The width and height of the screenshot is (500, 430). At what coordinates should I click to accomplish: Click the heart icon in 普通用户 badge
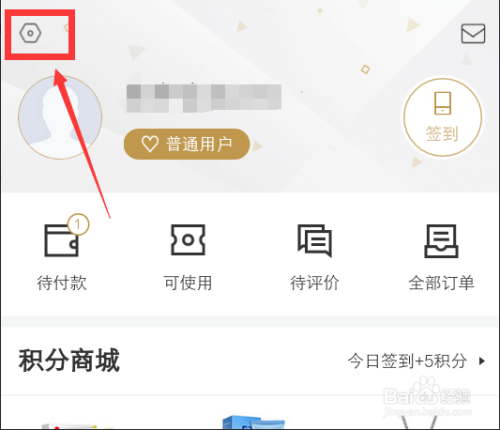(x=150, y=144)
